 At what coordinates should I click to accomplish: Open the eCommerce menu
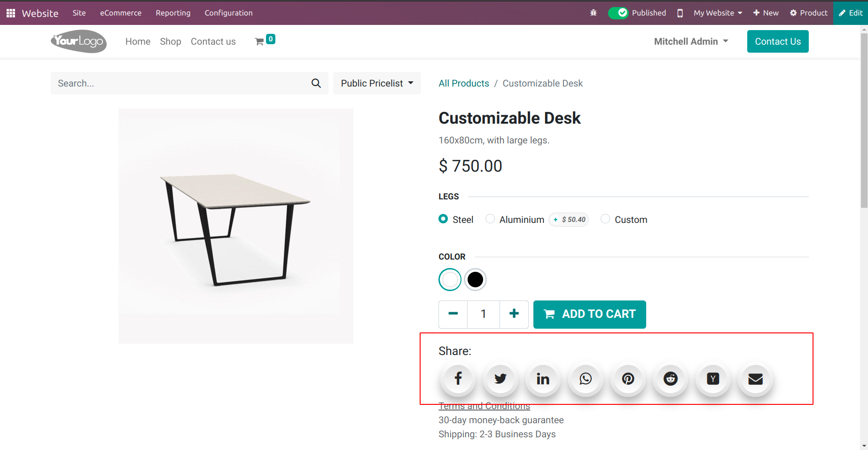121,13
